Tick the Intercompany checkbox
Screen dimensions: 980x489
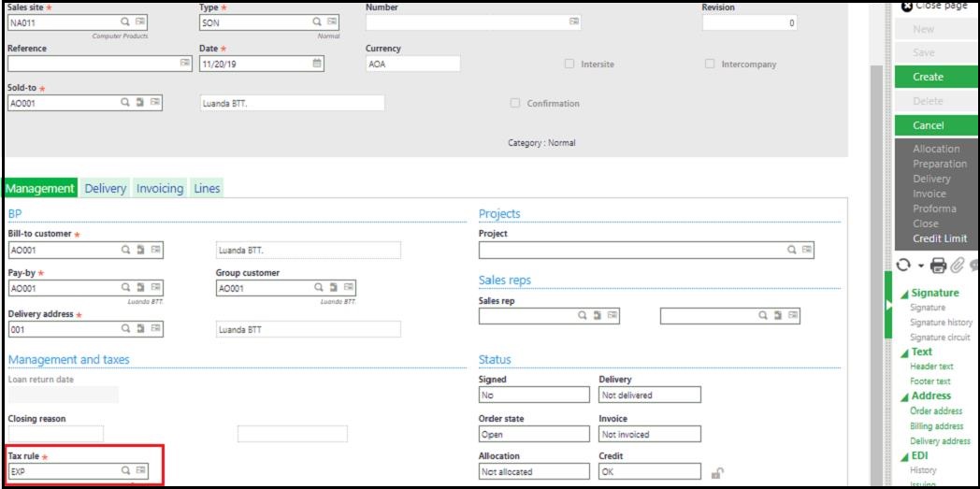(x=710, y=65)
